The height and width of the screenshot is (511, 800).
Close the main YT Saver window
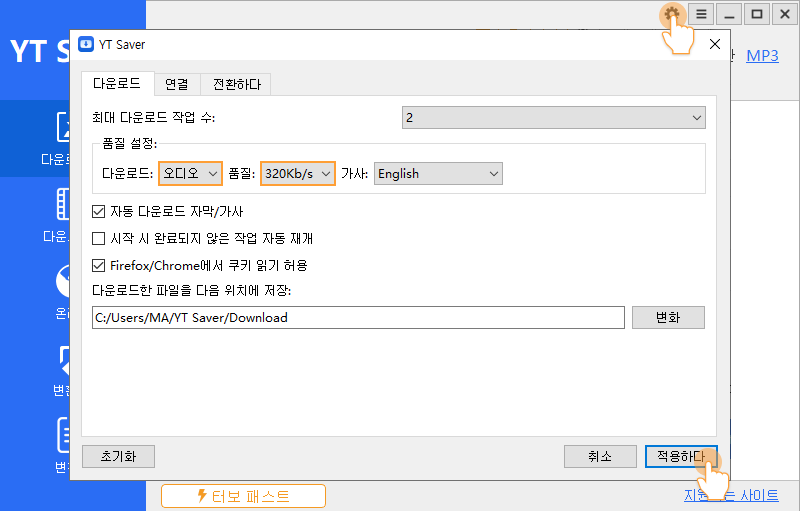785,14
